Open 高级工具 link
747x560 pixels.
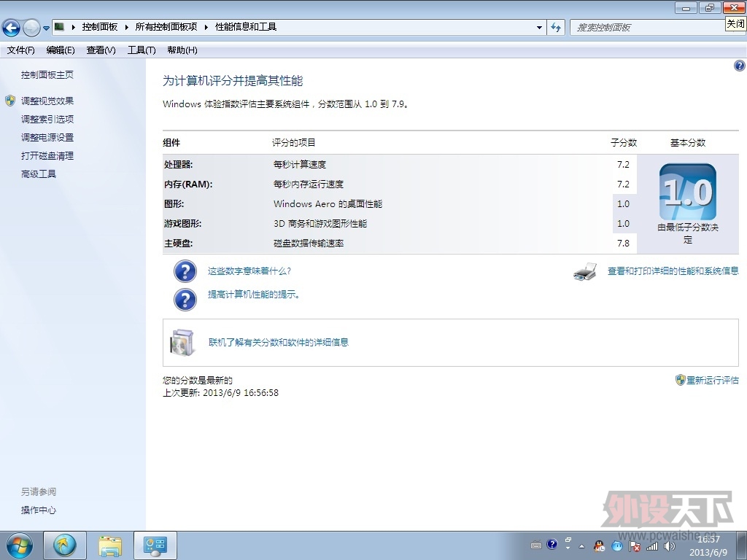[39, 174]
